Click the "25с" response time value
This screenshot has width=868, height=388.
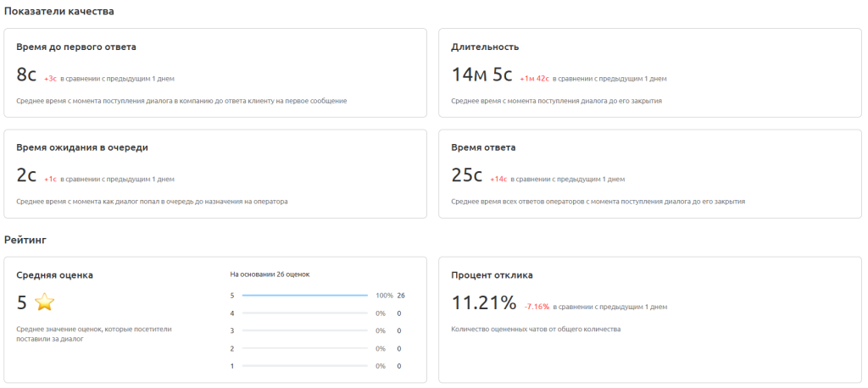point(466,175)
